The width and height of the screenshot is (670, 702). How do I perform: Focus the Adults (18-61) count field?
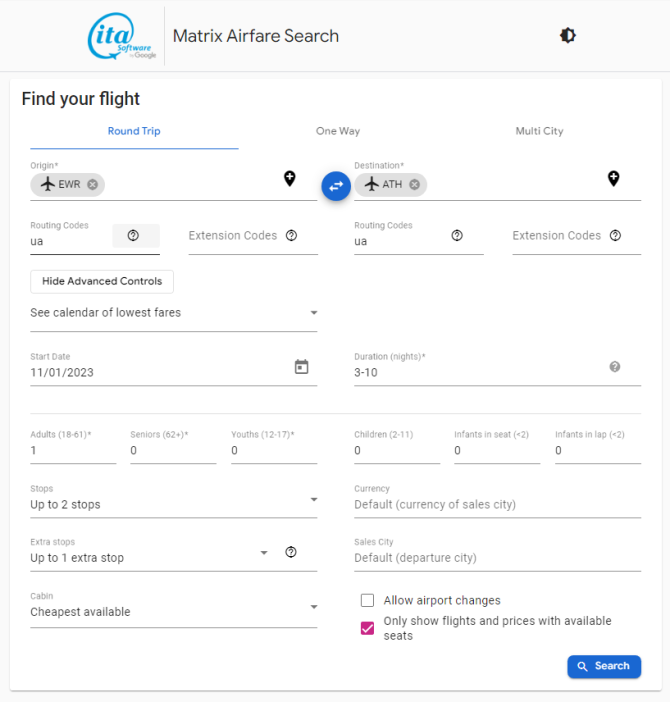coord(73,450)
